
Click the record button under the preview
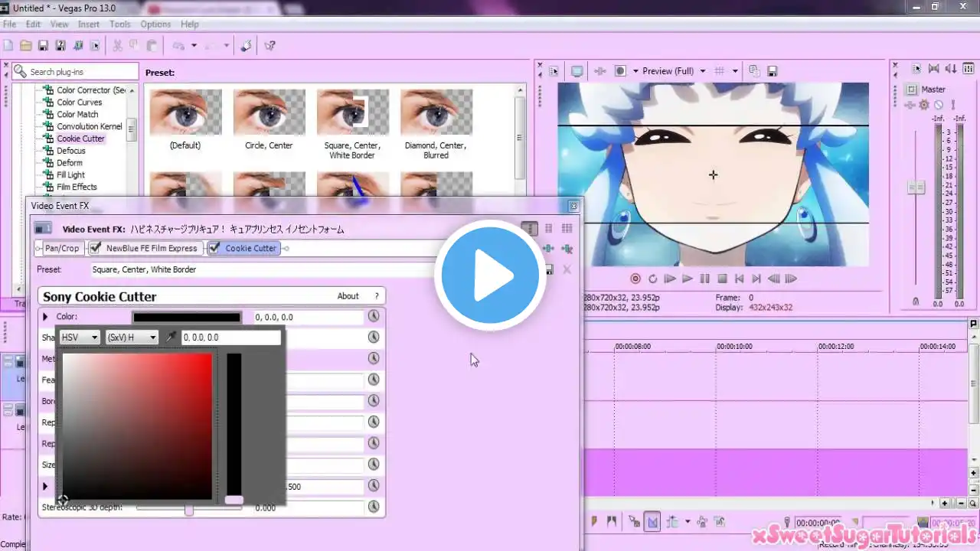click(x=635, y=279)
